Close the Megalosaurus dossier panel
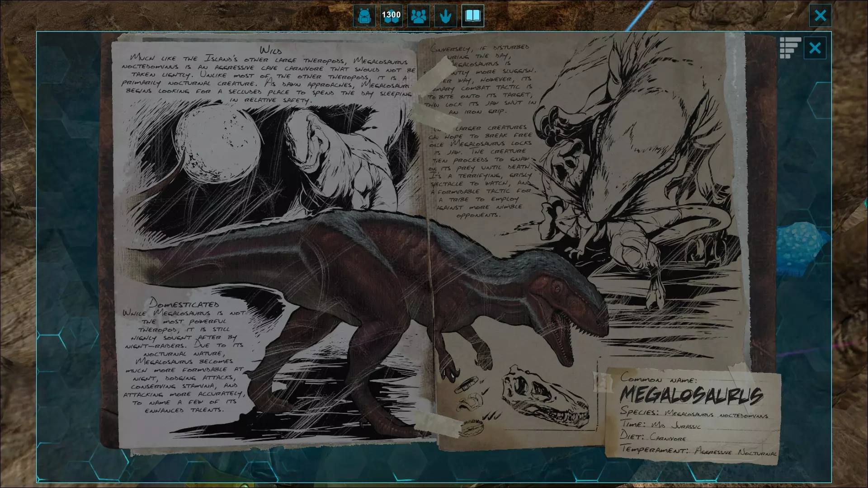Image resolution: width=868 pixels, height=488 pixels. tap(815, 48)
